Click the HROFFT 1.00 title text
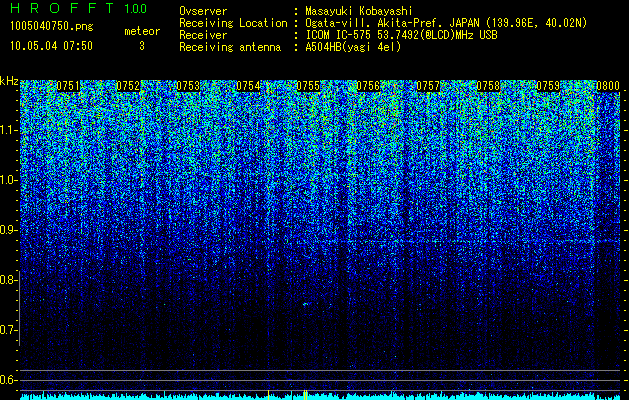The height and width of the screenshot is (400, 629). click(78, 8)
